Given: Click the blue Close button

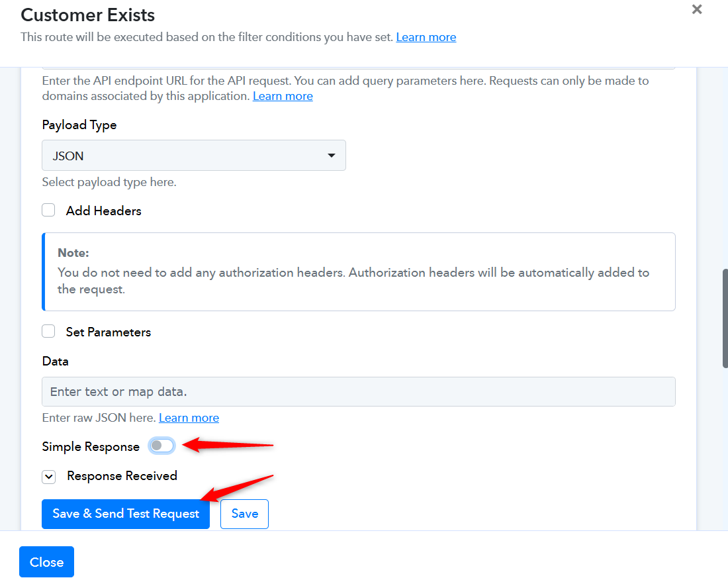Looking at the screenshot, I should click(46, 562).
